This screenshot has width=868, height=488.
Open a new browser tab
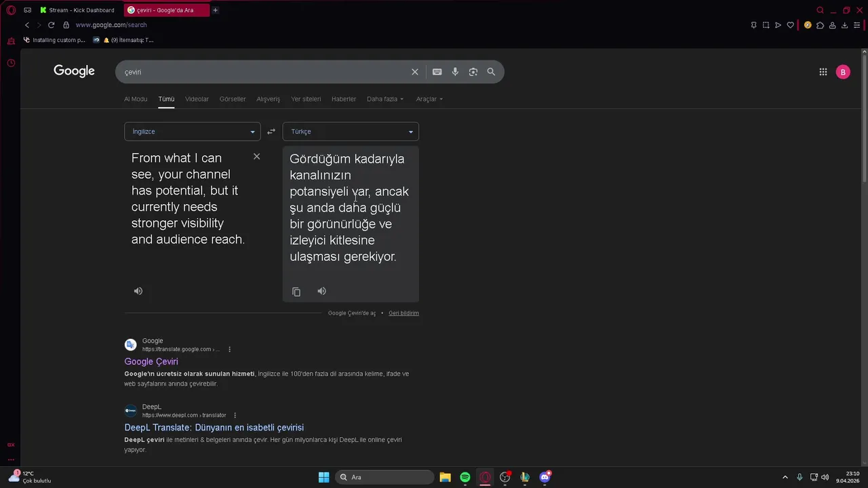[x=215, y=10]
